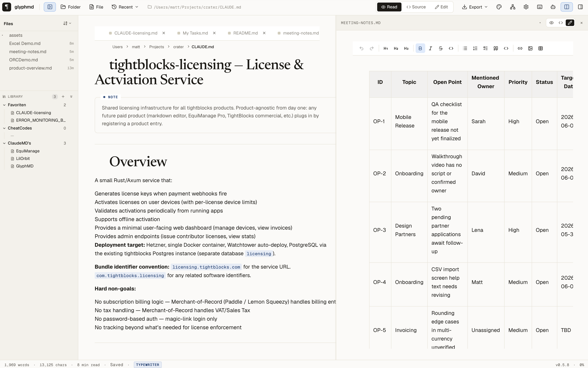Collapse the CheatCodes library group
The image size is (588, 368).
(x=4, y=128)
